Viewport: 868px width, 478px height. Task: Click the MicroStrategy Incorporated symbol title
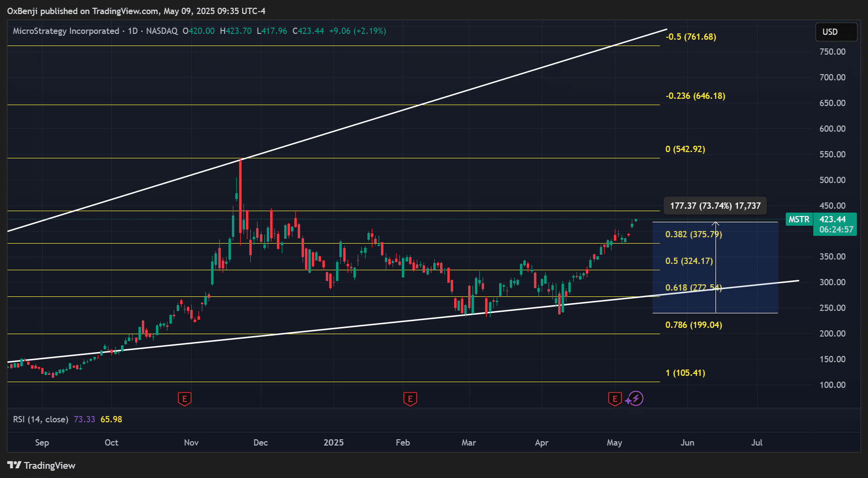point(66,31)
